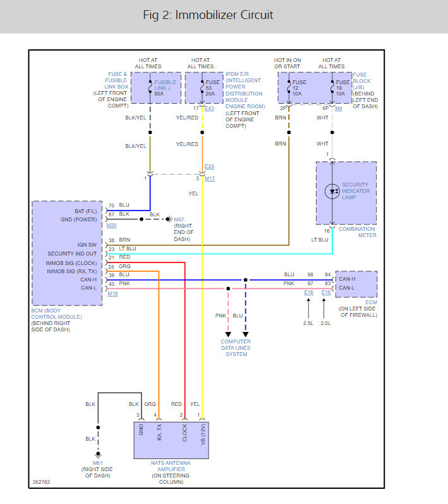Image resolution: width=448 pixels, height=504 pixels.
Task: Click the pink PNK data line arrowhead
Action: [228, 335]
